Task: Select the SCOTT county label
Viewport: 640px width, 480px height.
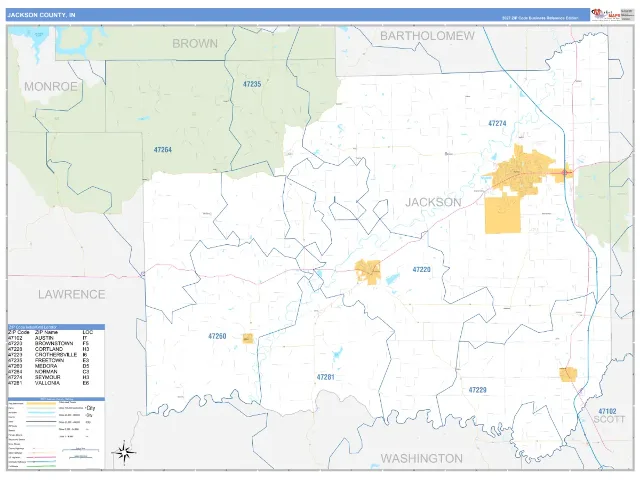Action: click(609, 420)
